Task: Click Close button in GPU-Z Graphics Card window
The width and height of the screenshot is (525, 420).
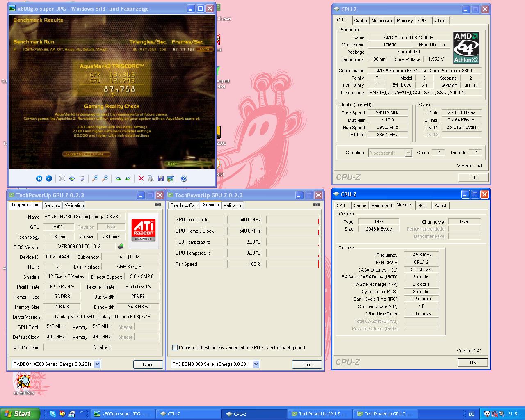Action: [148, 364]
